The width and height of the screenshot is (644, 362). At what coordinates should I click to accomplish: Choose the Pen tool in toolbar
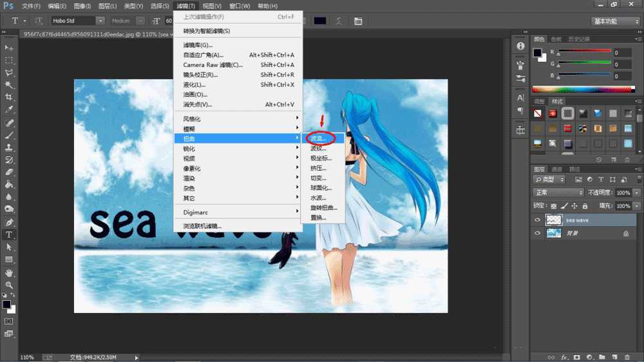[9, 222]
